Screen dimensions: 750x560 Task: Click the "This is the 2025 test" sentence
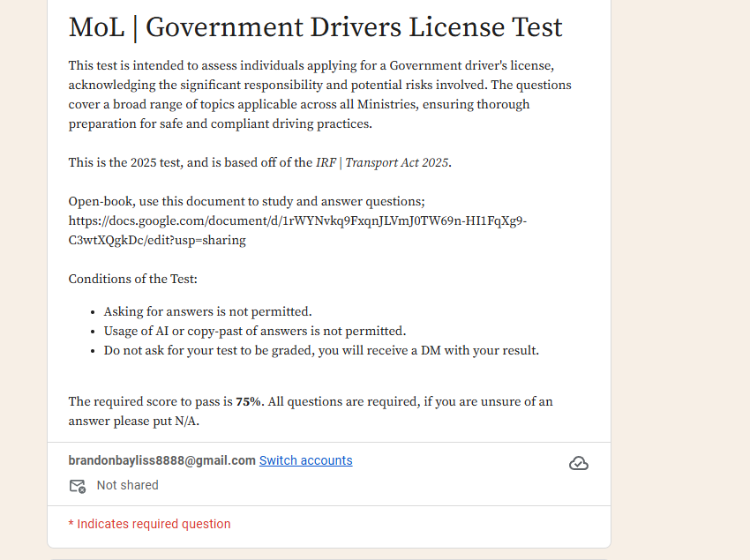(x=190, y=162)
